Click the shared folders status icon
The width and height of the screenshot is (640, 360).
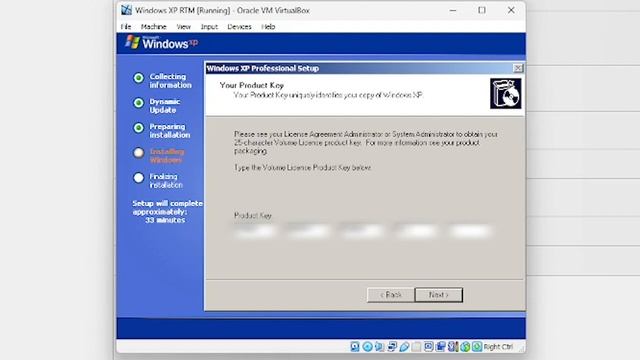click(x=416, y=347)
